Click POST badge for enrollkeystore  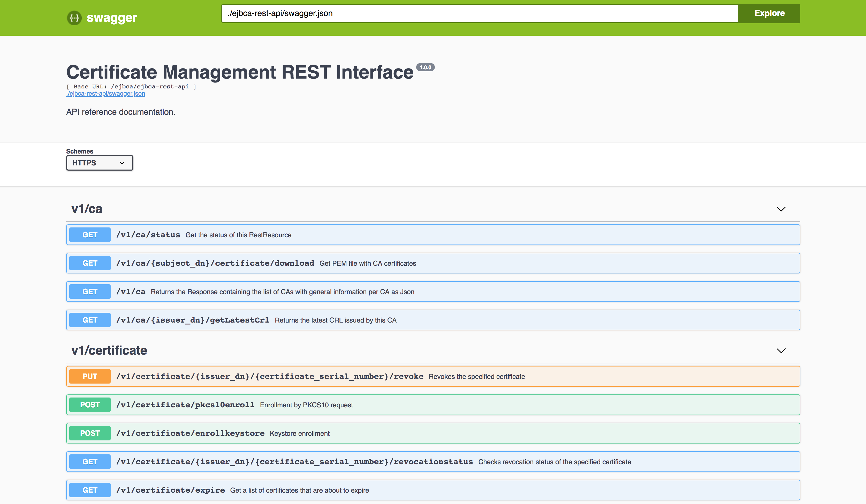(x=90, y=433)
